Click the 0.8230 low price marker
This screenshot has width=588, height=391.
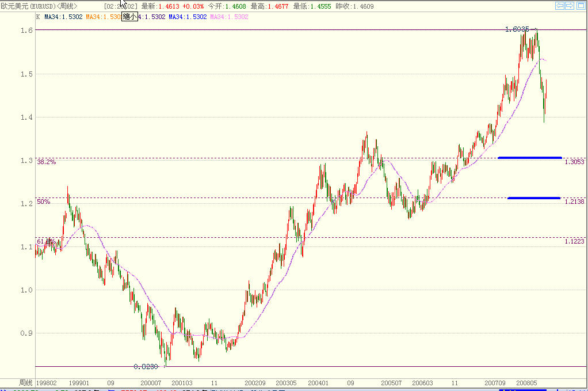point(146,367)
